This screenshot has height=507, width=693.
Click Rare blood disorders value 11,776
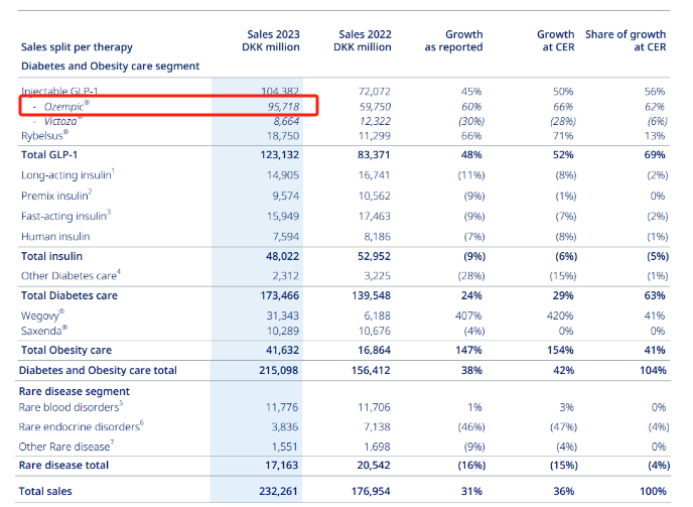[x=282, y=407]
